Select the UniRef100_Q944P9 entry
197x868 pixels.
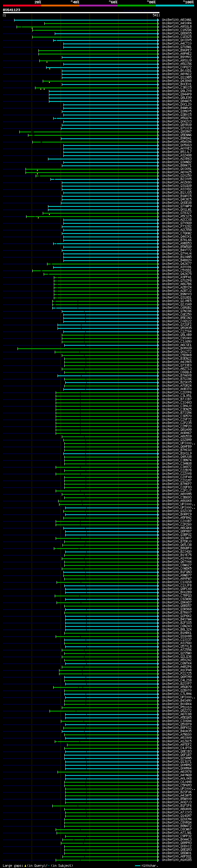pos(177,94)
